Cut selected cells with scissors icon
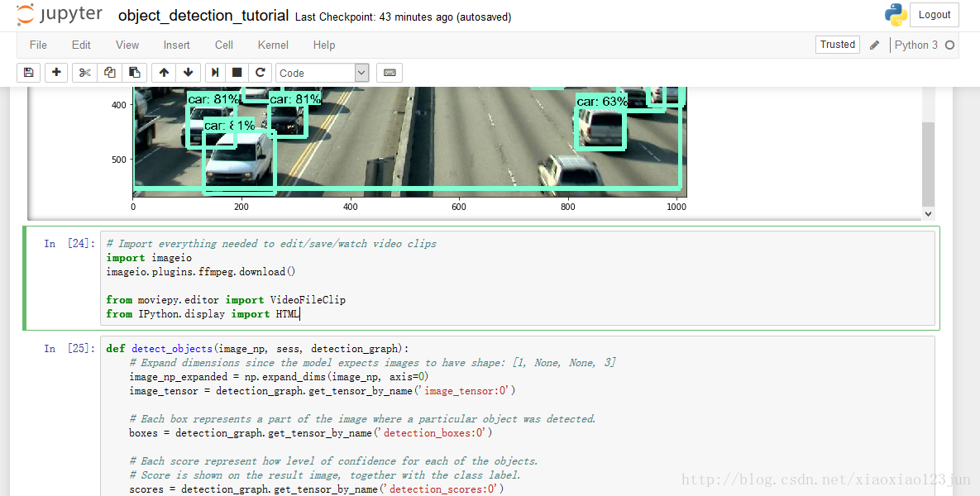This screenshot has width=980, height=496. 85,73
